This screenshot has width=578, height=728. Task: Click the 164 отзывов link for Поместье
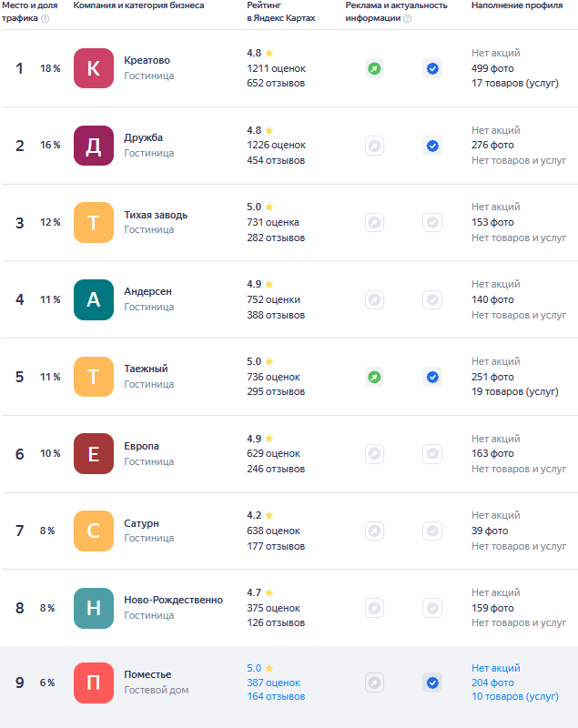tap(276, 697)
